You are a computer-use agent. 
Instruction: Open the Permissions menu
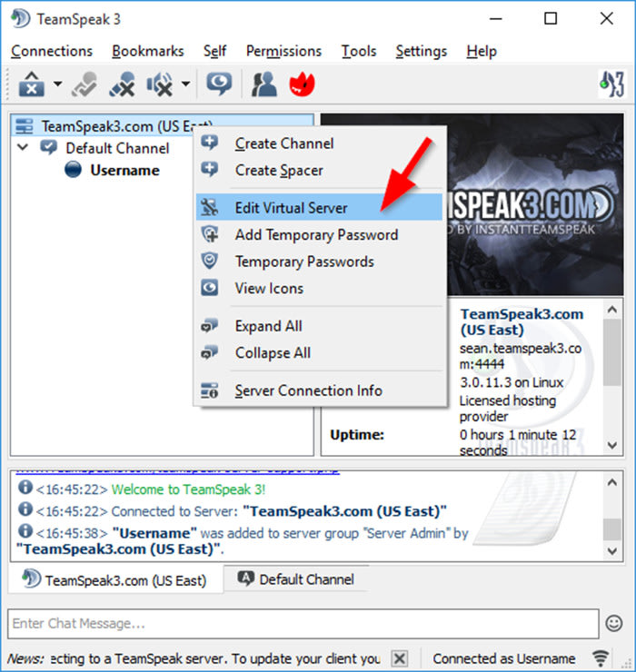tap(283, 52)
